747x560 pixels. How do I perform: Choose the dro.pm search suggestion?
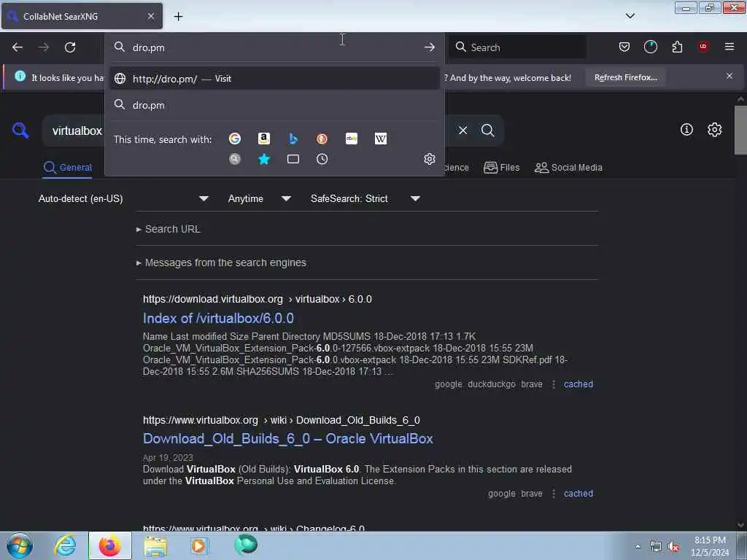click(274, 105)
